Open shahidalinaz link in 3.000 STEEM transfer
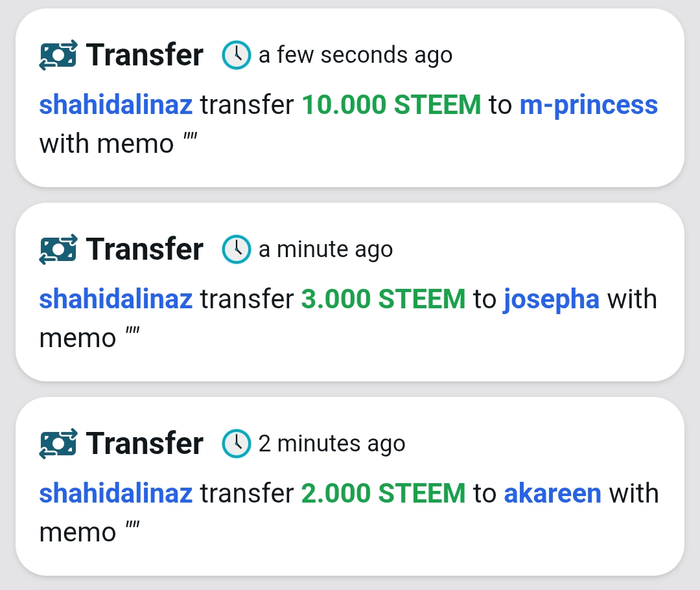This screenshot has height=590, width=700. 115,299
